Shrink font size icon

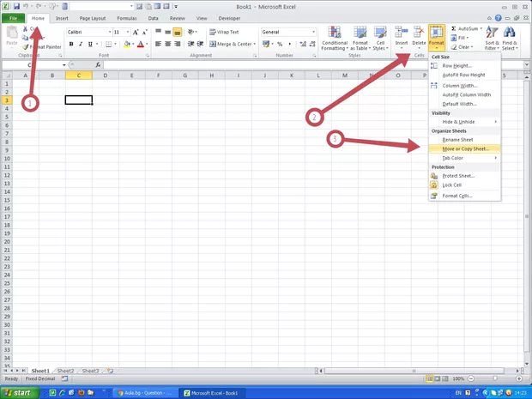[145, 33]
